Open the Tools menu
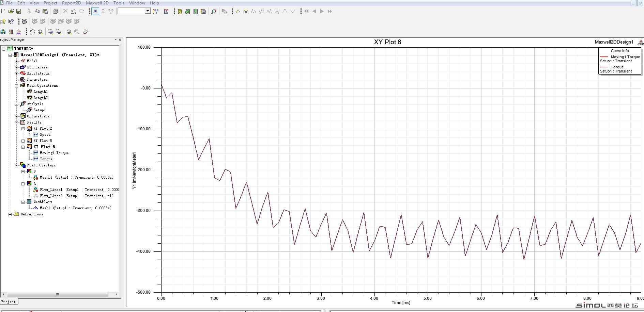 (x=119, y=3)
